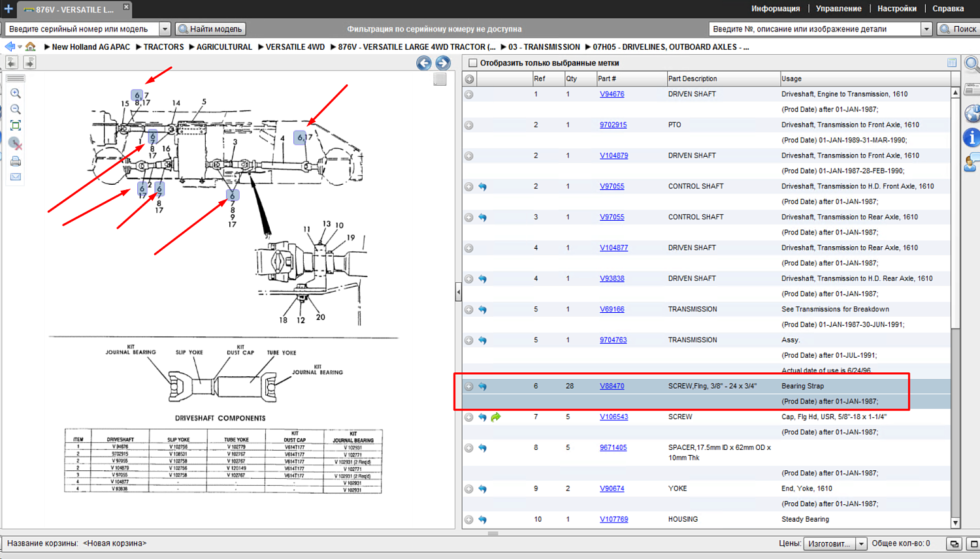Open part number link 9671405
Viewport: 980px width, 559px height.
point(613,447)
